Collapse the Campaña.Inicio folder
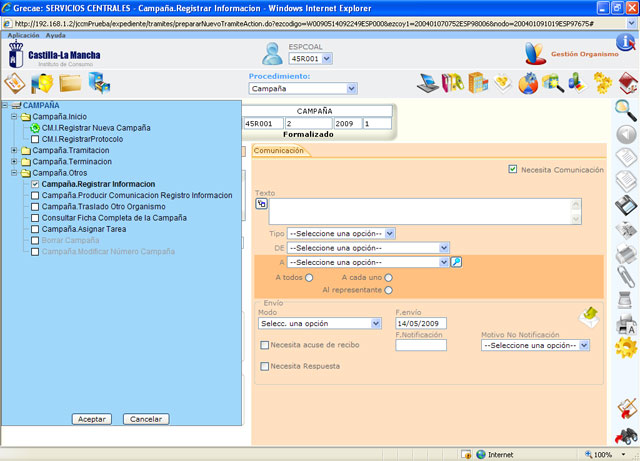The width and height of the screenshot is (640, 461). pyautogui.click(x=14, y=117)
